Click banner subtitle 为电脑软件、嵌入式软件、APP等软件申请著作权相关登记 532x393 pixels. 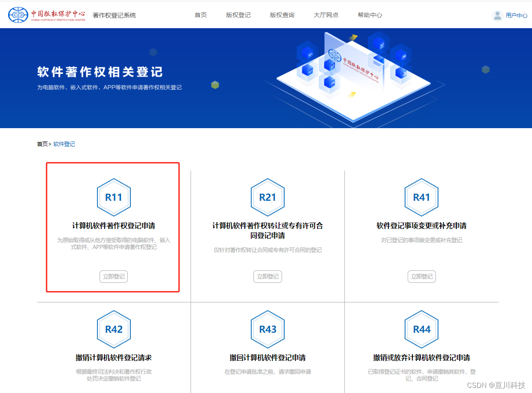pos(109,88)
